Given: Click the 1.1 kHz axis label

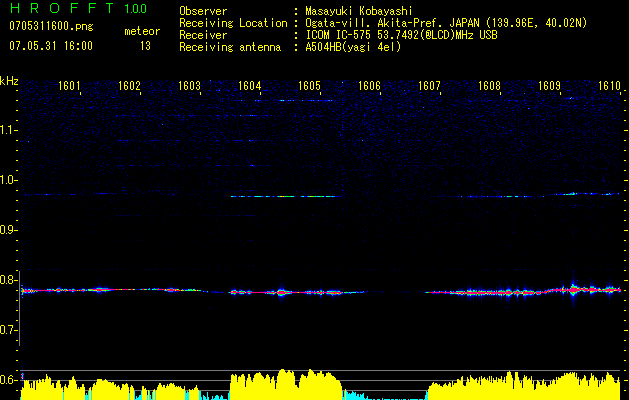Looking at the screenshot, I should coord(9,130).
